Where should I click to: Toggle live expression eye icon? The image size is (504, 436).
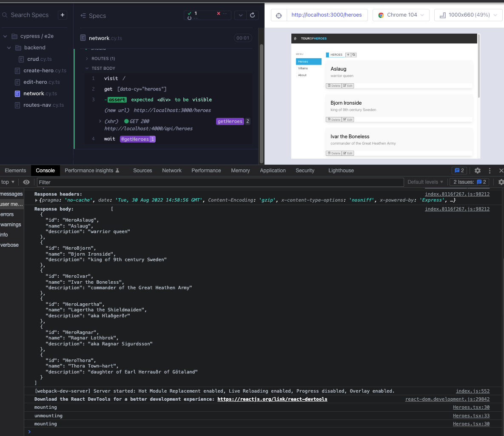pyautogui.click(x=26, y=182)
